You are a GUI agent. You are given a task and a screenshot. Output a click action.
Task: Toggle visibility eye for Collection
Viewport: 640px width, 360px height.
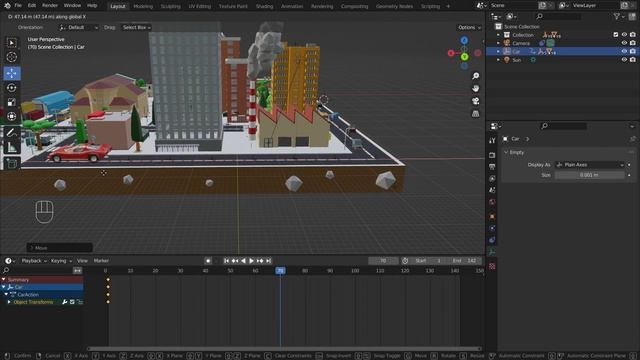pyautogui.click(x=624, y=35)
